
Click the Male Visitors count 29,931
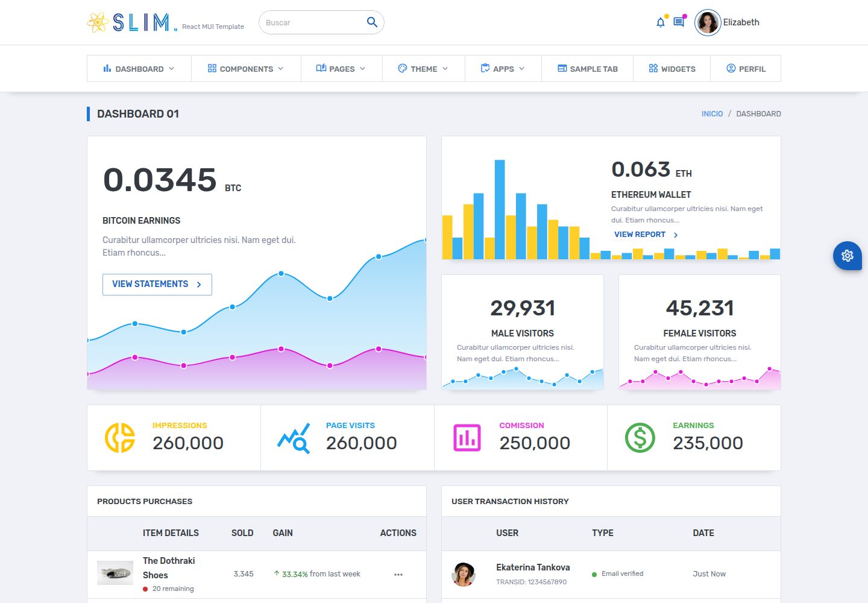point(523,308)
